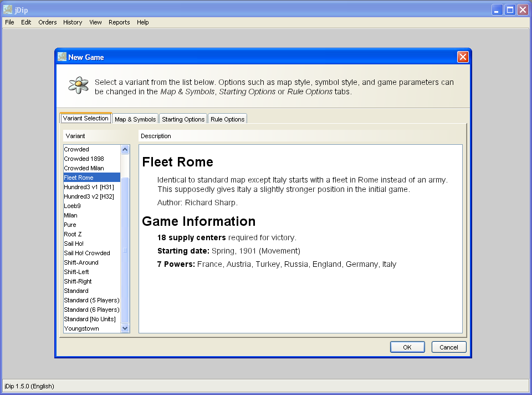This screenshot has width=532, height=395.
Task: Click the jDip application icon in title bar
Action: (8, 10)
